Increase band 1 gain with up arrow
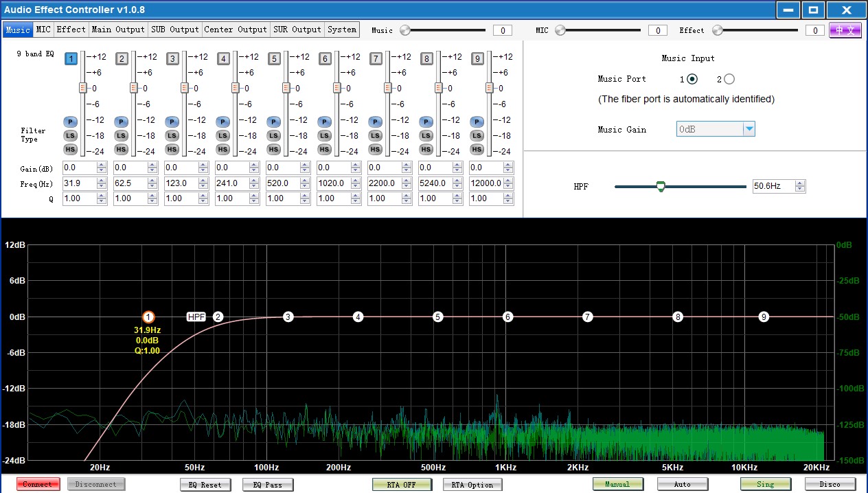The image size is (868, 493). pos(102,165)
